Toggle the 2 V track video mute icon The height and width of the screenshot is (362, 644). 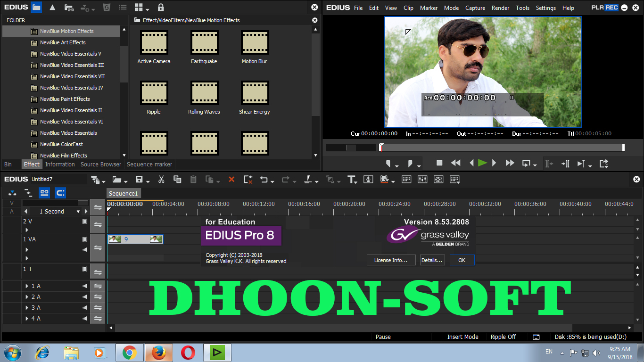click(x=85, y=221)
